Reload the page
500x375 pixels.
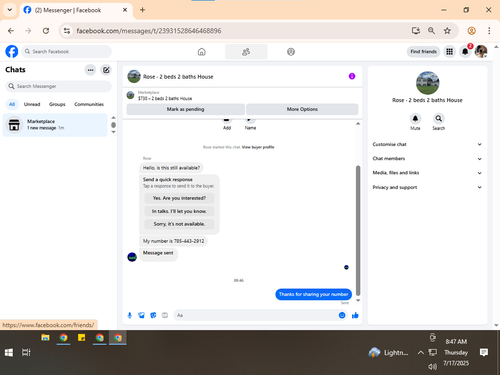pyautogui.click(x=46, y=31)
